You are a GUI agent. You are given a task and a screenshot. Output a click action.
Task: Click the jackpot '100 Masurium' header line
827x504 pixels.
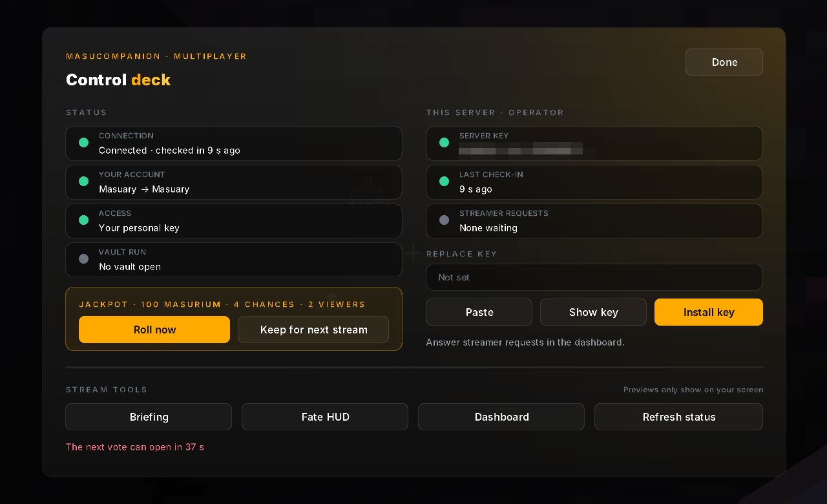(x=222, y=304)
